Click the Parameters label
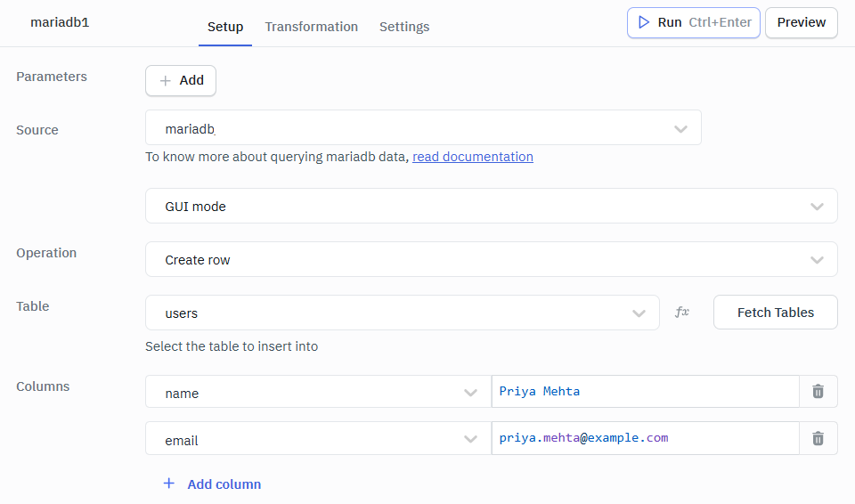 52,77
